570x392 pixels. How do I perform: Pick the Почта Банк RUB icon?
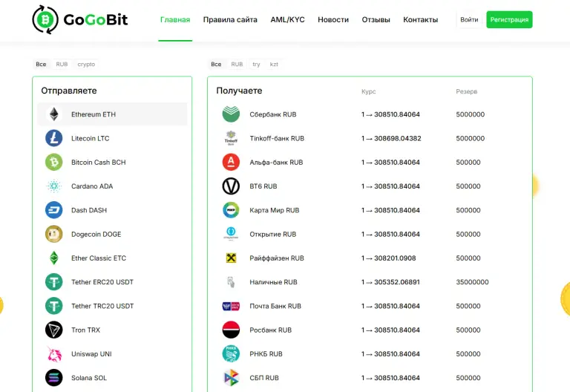[x=231, y=306]
